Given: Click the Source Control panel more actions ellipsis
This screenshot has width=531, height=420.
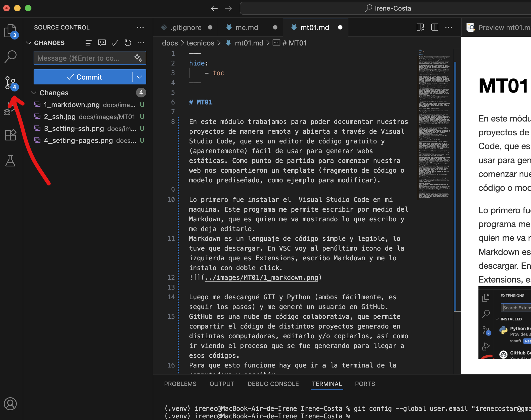Looking at the screenshot, I should pos(140,27).
